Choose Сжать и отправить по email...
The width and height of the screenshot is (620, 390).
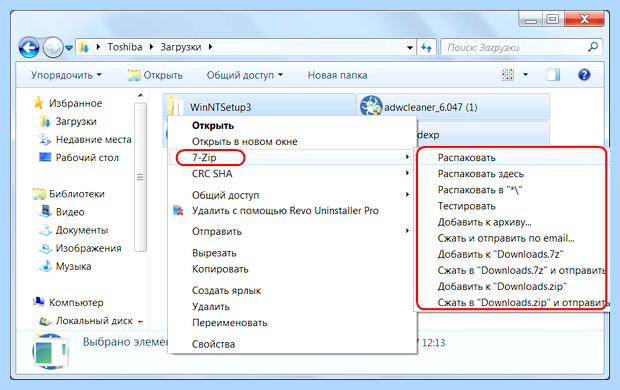click(x=512, y=238)
